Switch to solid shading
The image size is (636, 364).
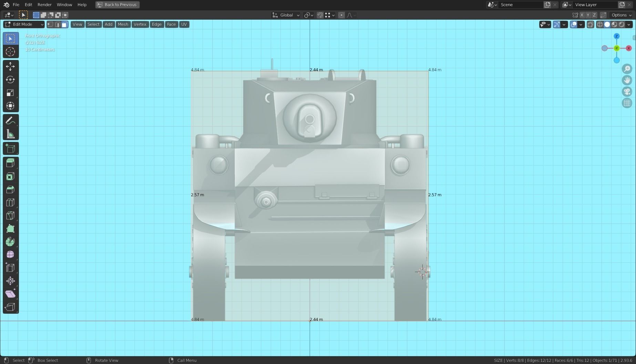[607, 24]
